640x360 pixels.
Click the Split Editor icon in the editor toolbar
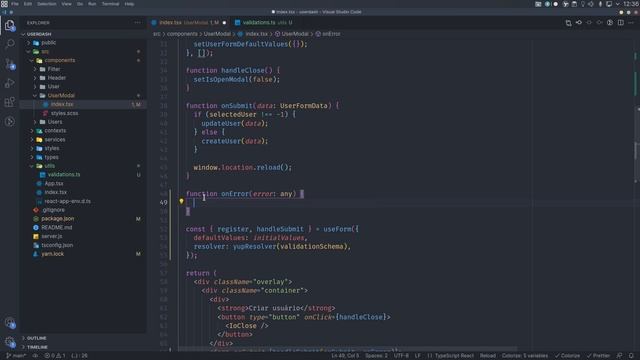pyautogui.click(x=620, y=23)
